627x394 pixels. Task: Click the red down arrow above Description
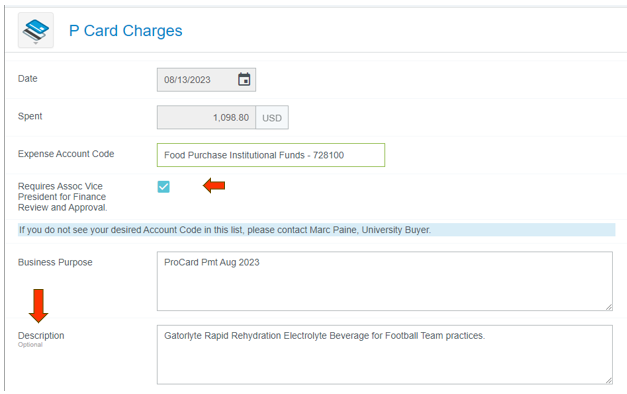pos(38,306)
